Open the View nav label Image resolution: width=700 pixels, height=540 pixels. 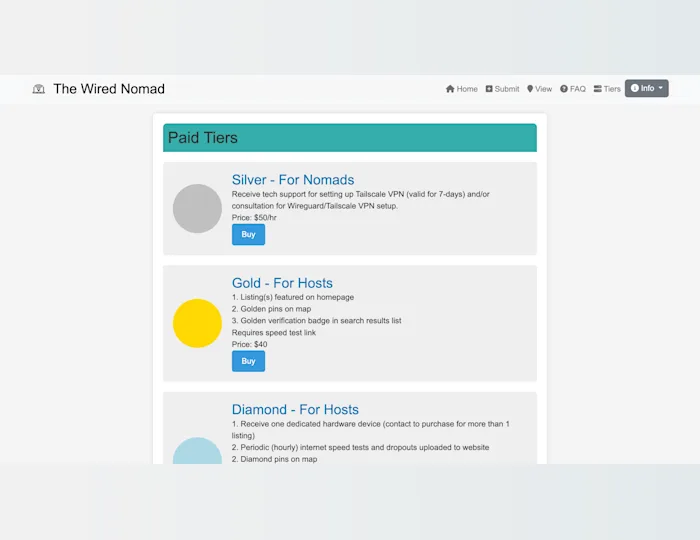[543, 89]
